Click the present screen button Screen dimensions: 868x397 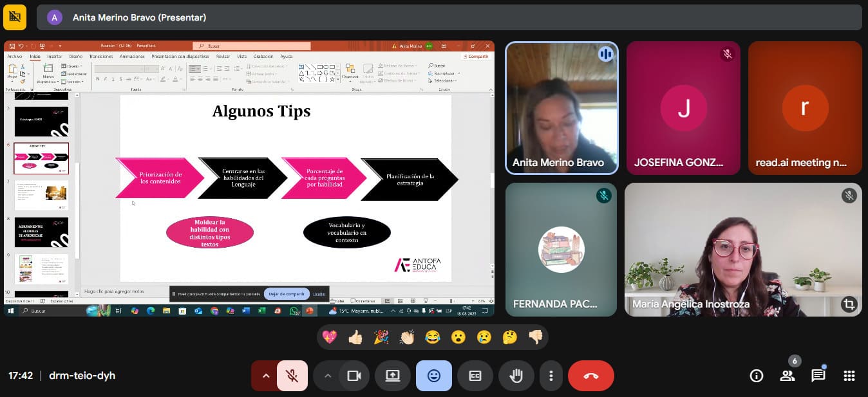point(393,376)
